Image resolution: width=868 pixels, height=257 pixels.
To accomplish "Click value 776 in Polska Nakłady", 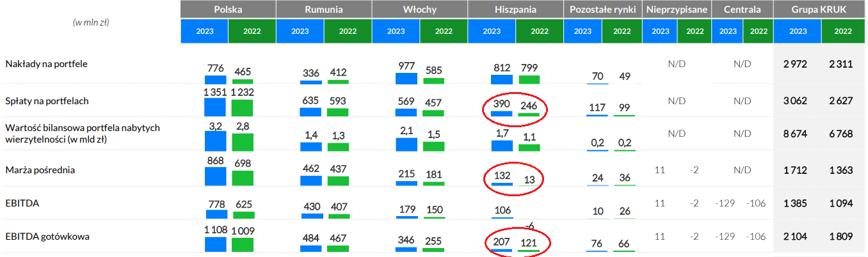I will point(215,68).
